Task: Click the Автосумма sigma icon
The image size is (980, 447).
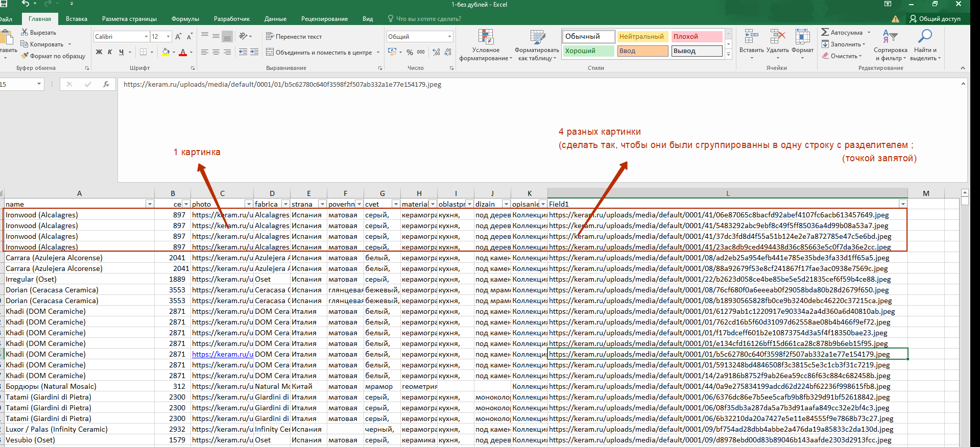Action: [825, 32]
